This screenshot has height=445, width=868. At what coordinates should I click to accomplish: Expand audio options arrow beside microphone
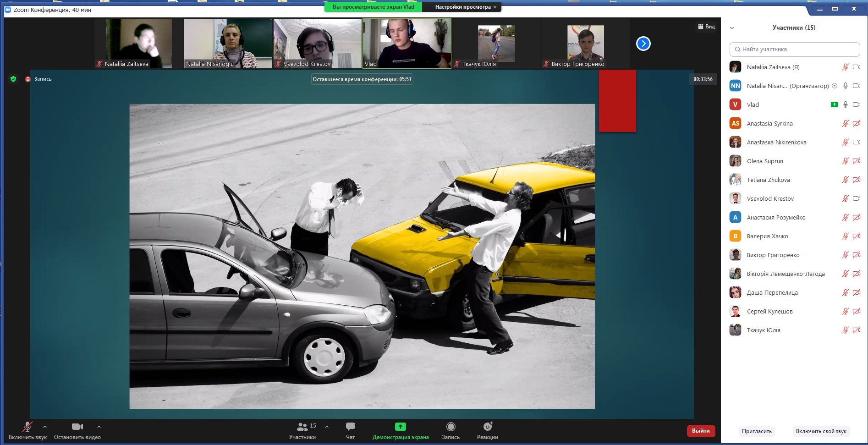point(45,427)
